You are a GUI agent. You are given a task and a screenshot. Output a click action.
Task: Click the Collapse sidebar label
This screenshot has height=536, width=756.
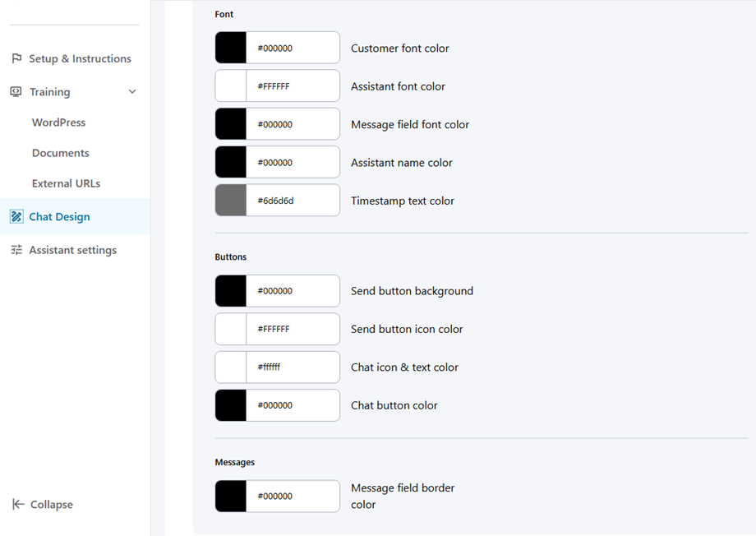[52, 505]
